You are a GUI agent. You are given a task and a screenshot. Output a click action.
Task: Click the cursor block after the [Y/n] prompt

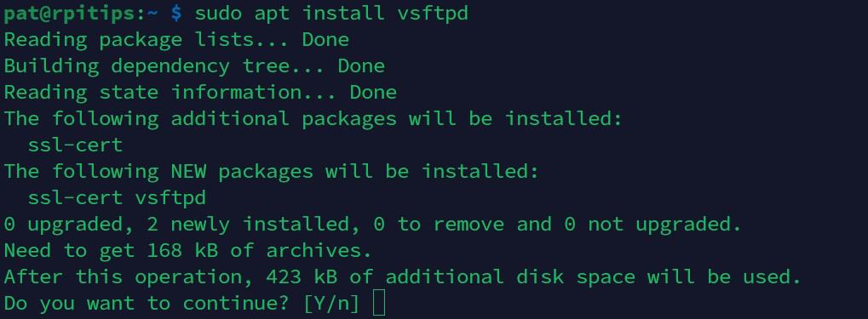pos(379,304)
